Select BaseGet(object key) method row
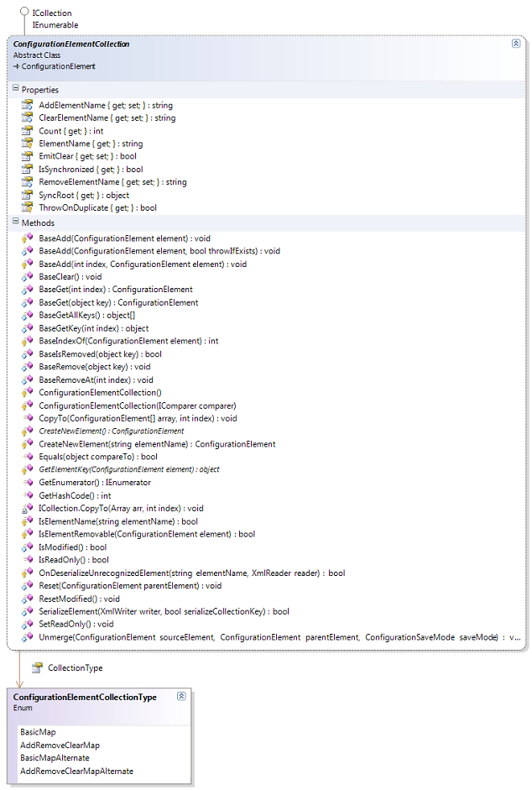Screen dimensions: 532x790 pyautogui.click(x=118, y=302)
